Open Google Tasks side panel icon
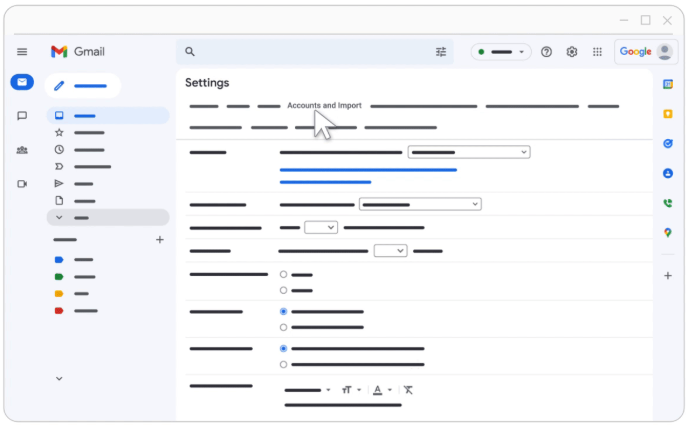Viewport: 692px width, 427px height. coord(668,144)
